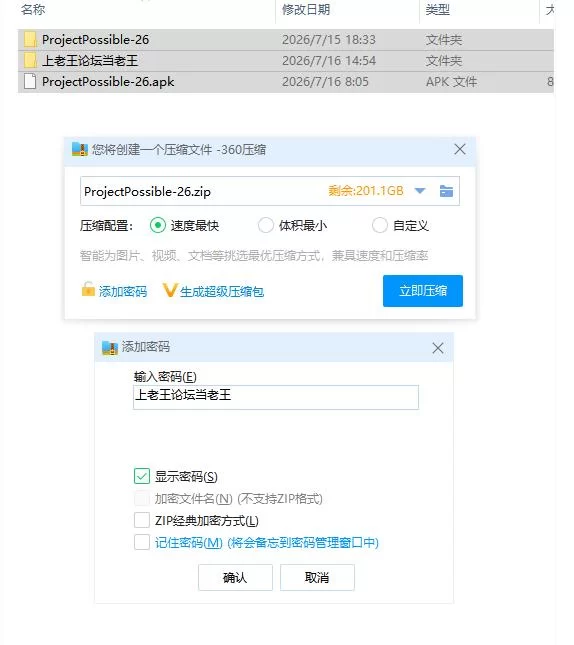Click 文件夹 type in 上老王论坛当老王 row
This screenshot has height=645, width=574.
tap(444, 60)
